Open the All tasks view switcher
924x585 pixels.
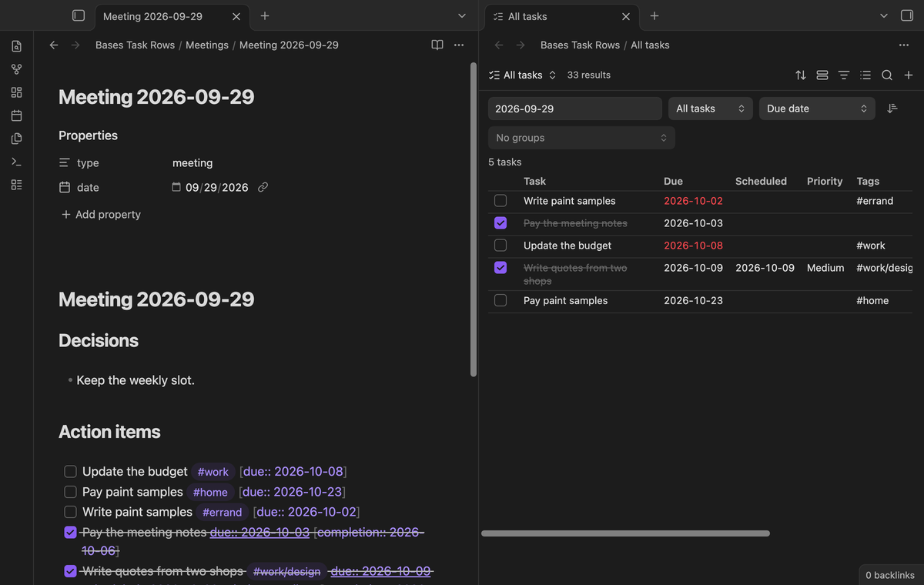(522, 75)
